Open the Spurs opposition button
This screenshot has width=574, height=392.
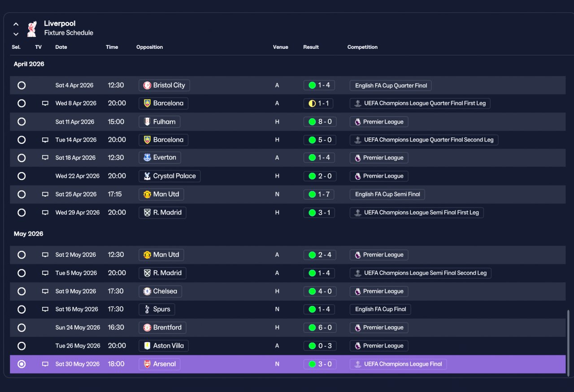click(157, 310)
